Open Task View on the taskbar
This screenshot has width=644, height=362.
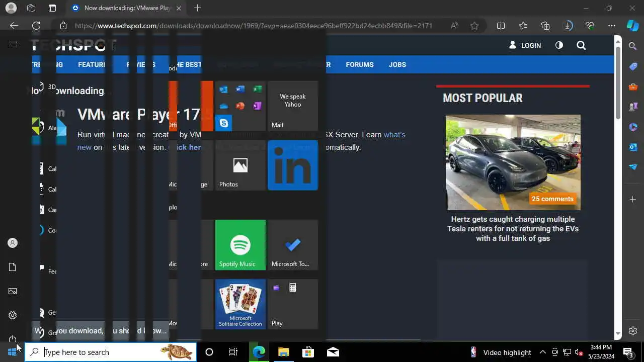pos(233,352)
